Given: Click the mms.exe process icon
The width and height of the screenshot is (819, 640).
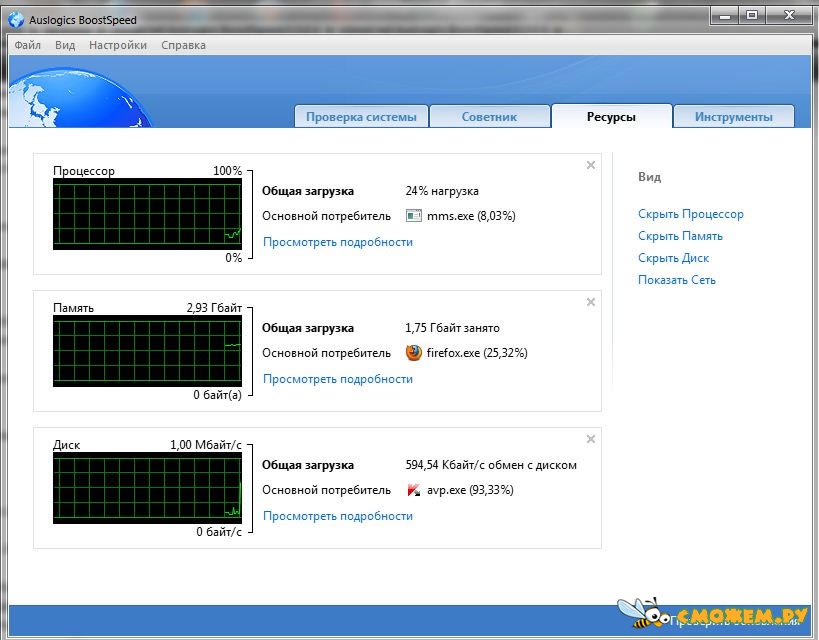Looking at the screenshot, I should 414,215.
